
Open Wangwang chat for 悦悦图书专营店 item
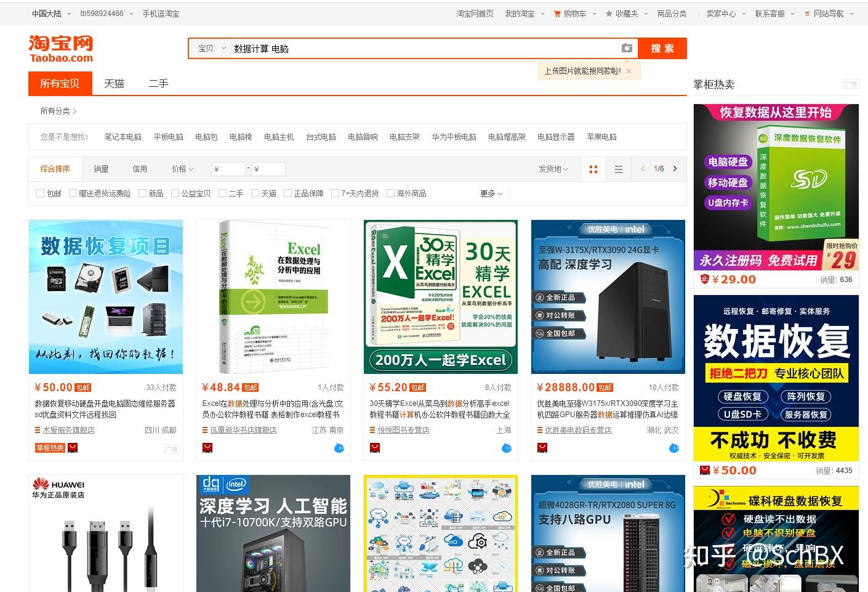tap(507, 448)
